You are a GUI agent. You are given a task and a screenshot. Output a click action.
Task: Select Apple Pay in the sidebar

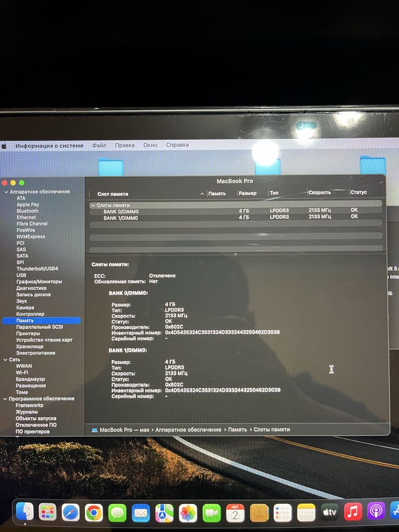(x=28, y=205)
